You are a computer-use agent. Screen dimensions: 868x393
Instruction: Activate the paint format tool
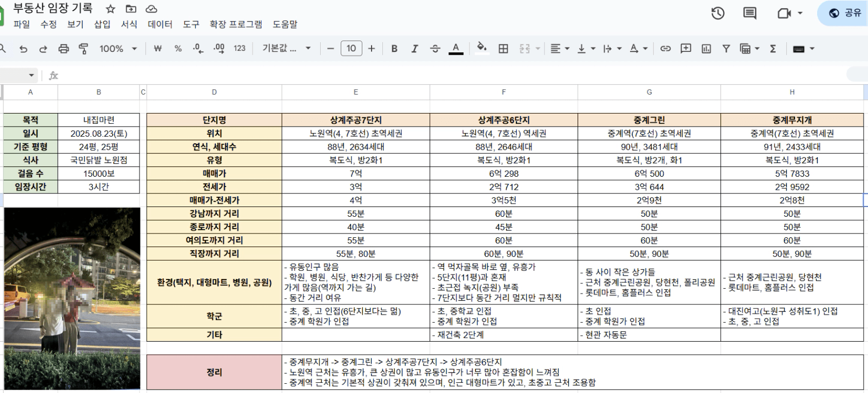pos(83,49)
